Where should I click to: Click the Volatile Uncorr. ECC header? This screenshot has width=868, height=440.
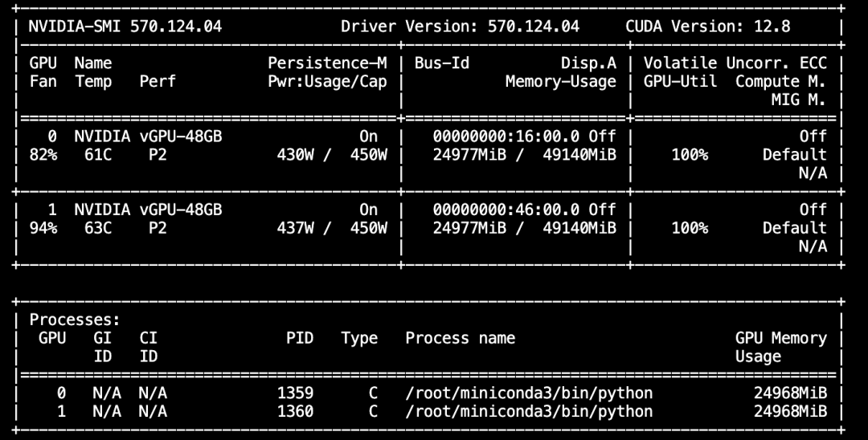(735, 63)
